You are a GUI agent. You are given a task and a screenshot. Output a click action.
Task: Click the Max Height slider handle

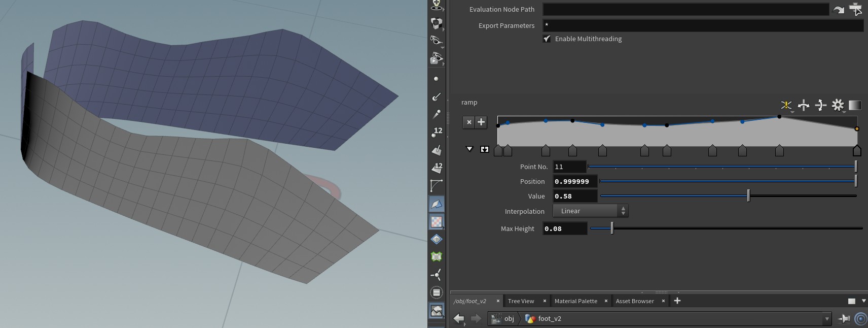coord(612,228)
